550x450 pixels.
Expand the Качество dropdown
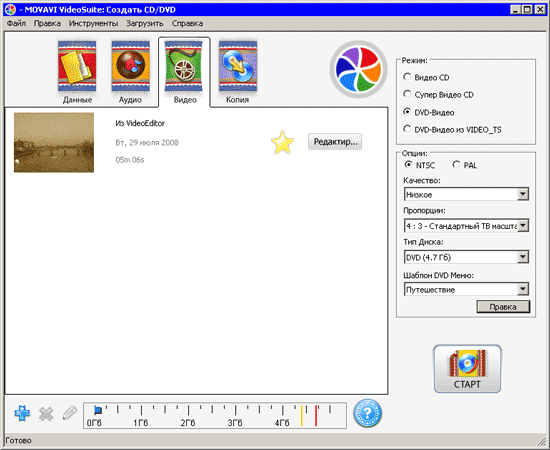[x=523, y=194]
